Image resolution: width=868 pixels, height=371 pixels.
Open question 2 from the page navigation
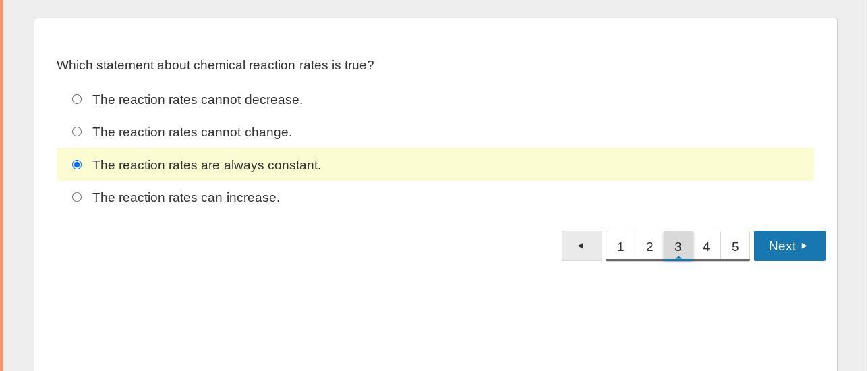pyautogui.click(x=649, y=246)
